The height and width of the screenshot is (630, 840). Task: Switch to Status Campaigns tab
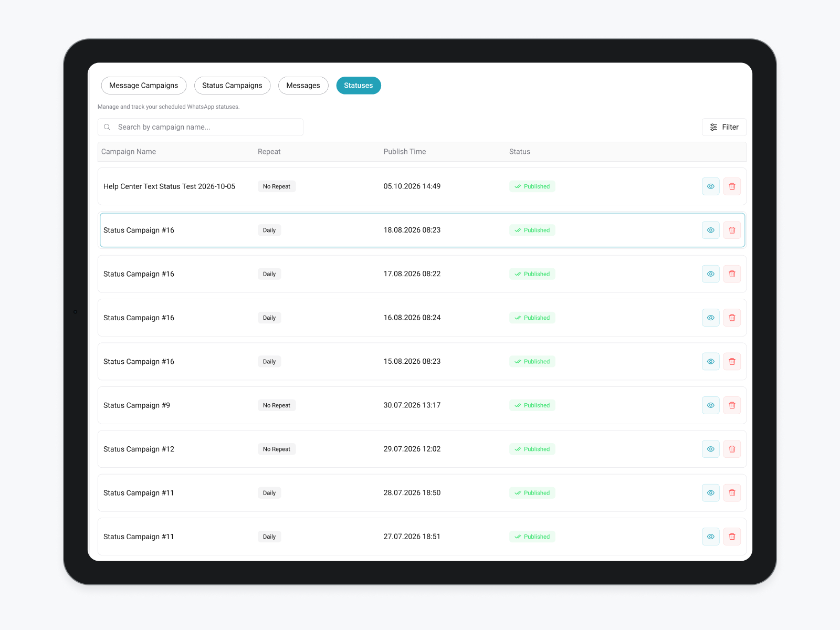pyautogui.click(x=232, y=86)
